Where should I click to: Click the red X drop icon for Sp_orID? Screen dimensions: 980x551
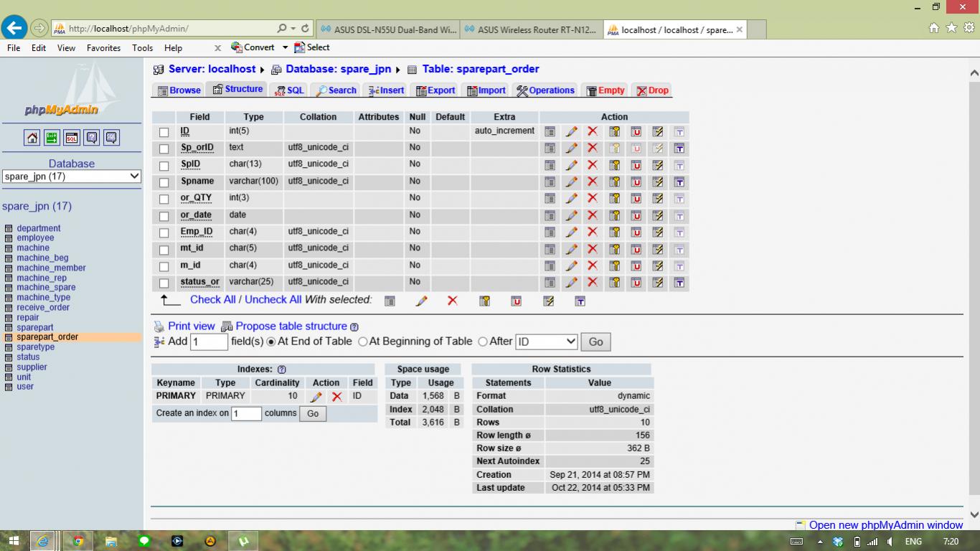coord(593,148)
